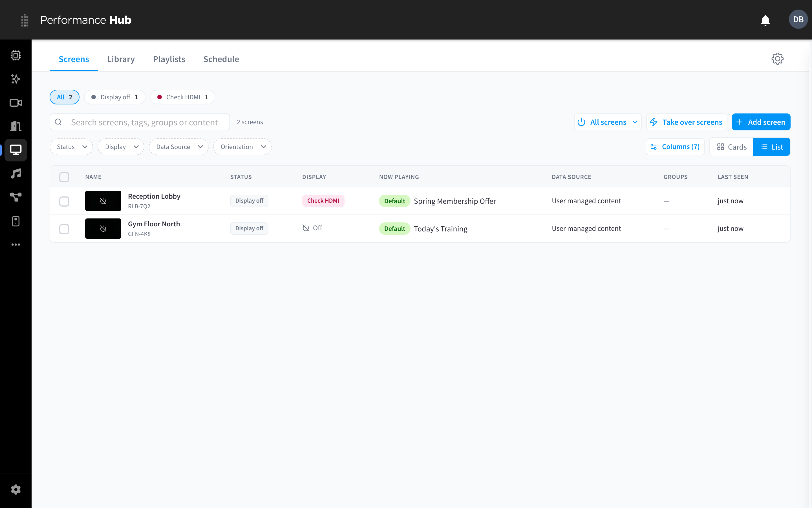
Task: Click the search magnifier icon
Action: click(x=58, y=122)
